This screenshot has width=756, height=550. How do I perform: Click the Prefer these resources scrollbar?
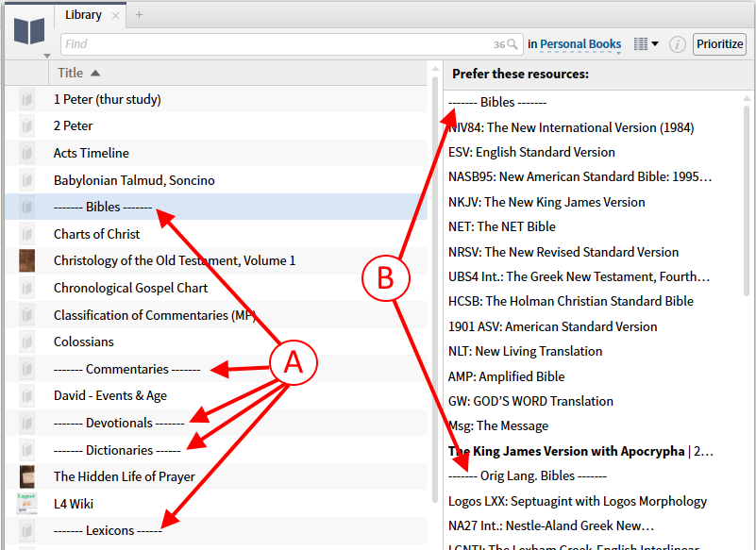(747, 200)
